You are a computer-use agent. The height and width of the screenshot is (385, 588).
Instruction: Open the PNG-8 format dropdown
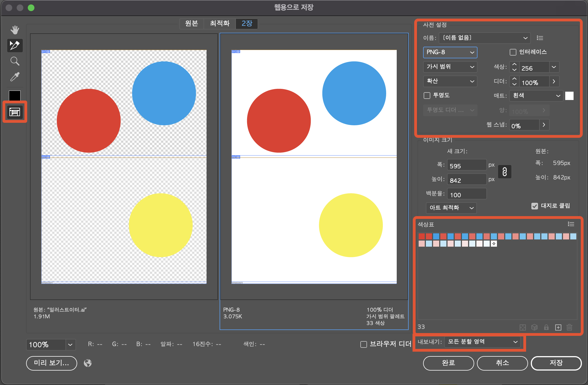450,52
